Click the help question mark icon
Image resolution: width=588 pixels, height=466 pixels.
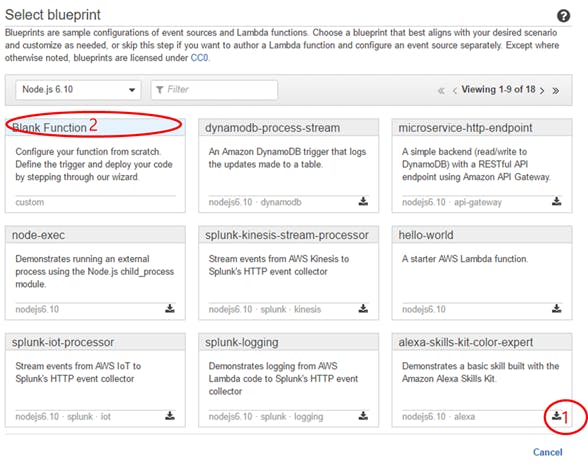[x=563, y=16]
